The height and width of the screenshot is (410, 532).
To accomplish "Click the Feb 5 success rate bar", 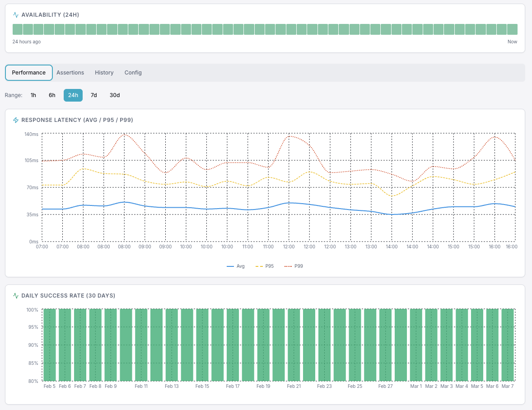I will click(x=49, y=345).
